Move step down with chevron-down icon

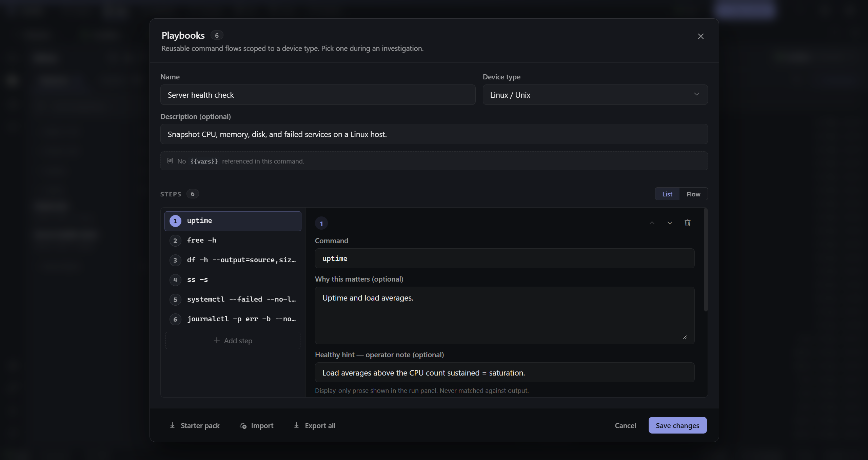pyautogui.click(x=670, y=223)
